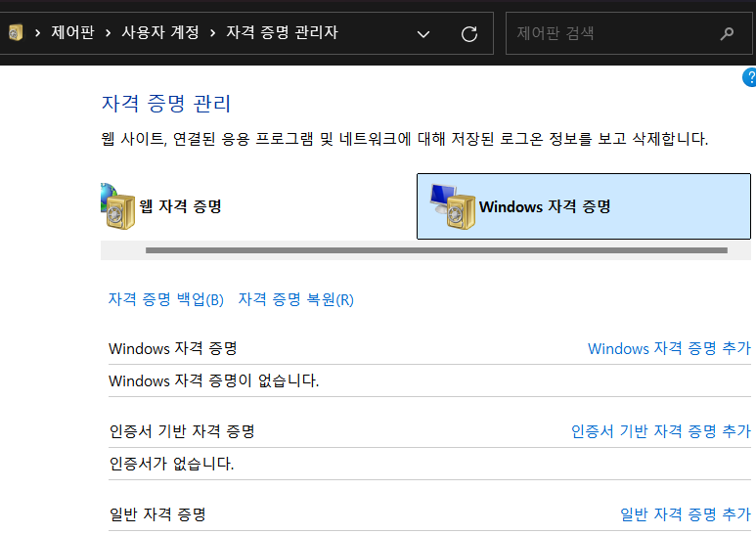Click the 제어판 검색 search field
Screen dimensions: 756x535
point(629,33)
